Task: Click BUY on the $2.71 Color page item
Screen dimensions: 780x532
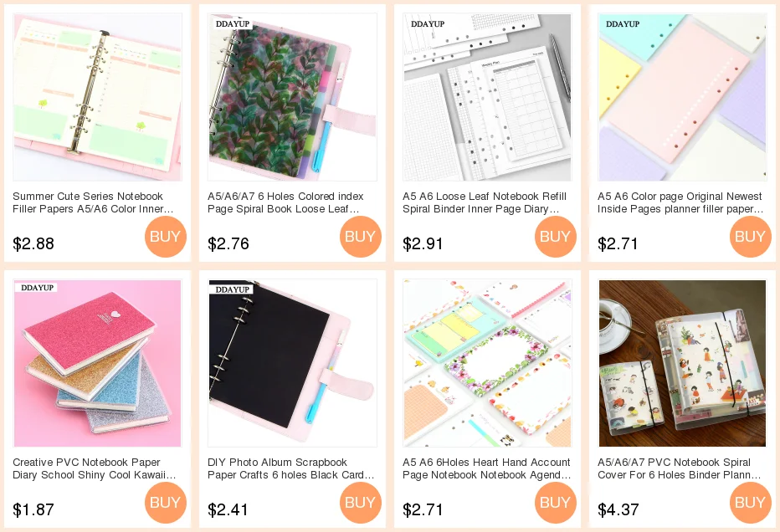Action: pyautogui.click(x=751, y=236)
